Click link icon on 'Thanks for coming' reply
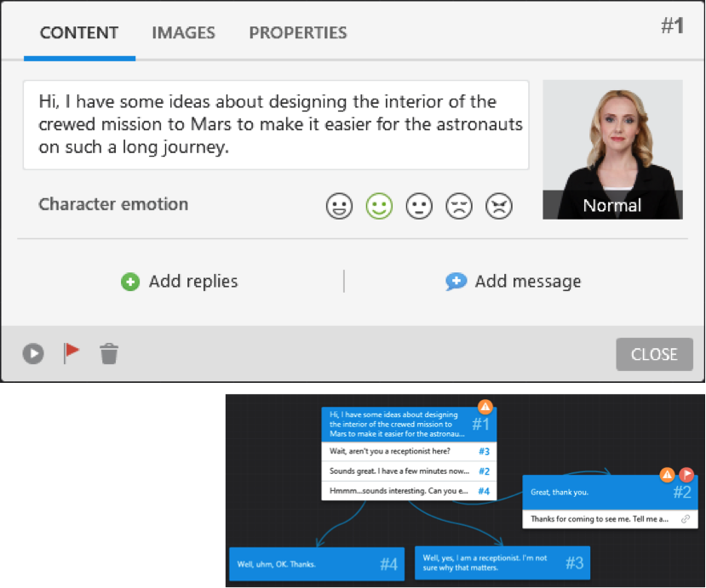 pyautogui.click(x=686, y=518)
